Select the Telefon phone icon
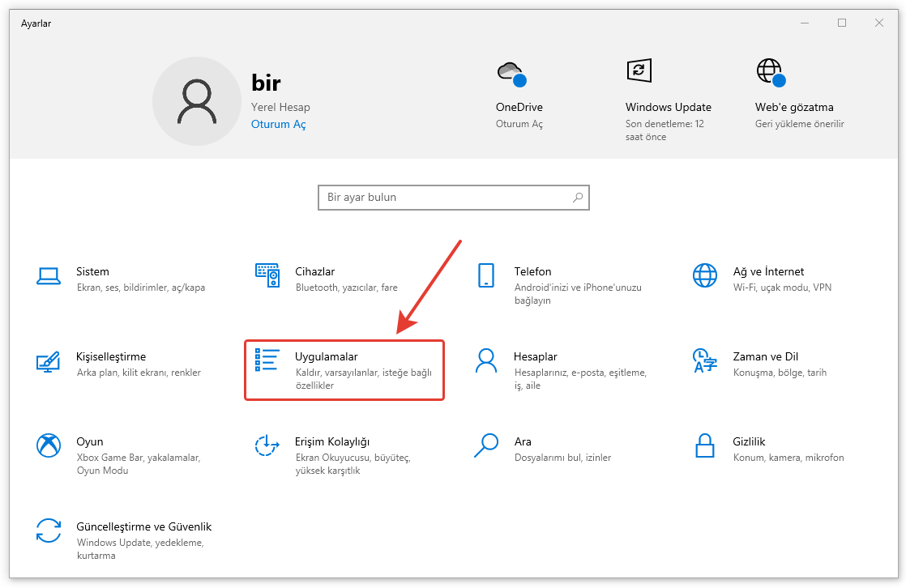906x588 pixels. 486,276
